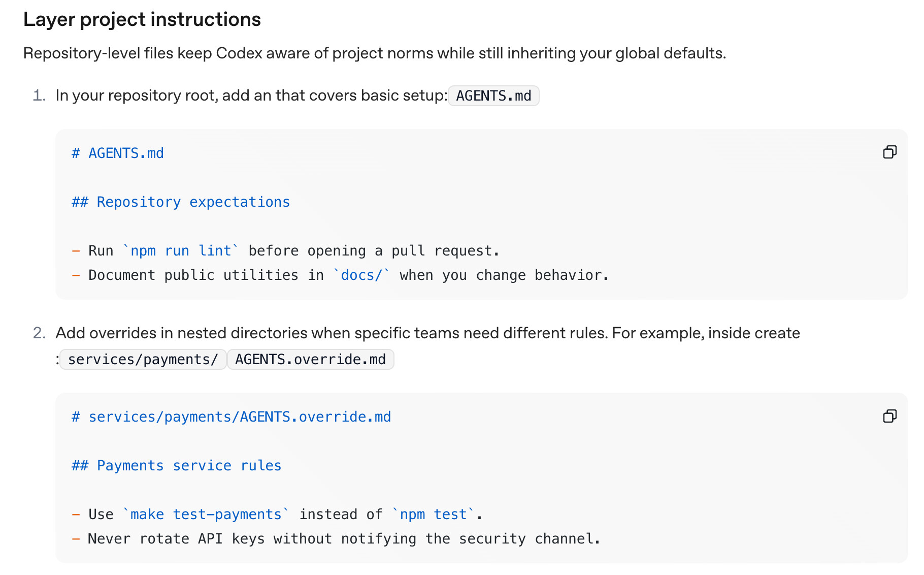The image size is (924, 575).
Task: Click the '# services/payments/AGENTS.override.md' code heading
Action: coord(232,417)
